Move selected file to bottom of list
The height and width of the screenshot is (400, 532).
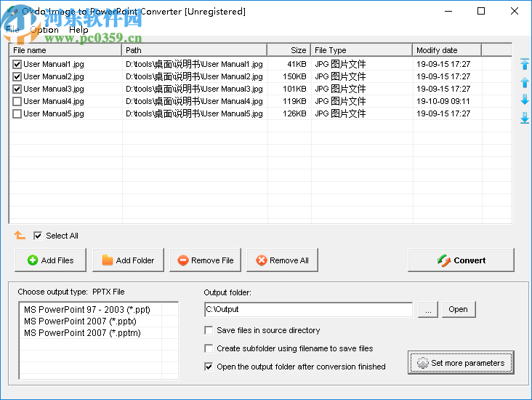click(525, 118)
